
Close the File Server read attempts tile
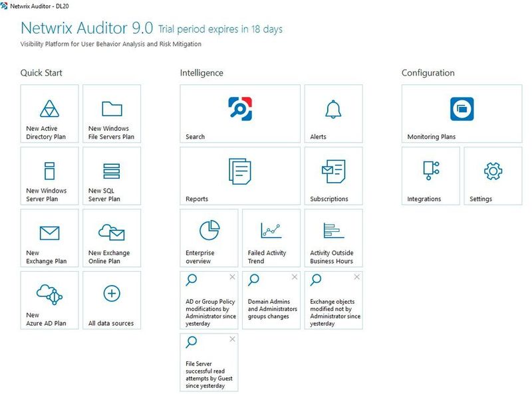coord(232,340)
